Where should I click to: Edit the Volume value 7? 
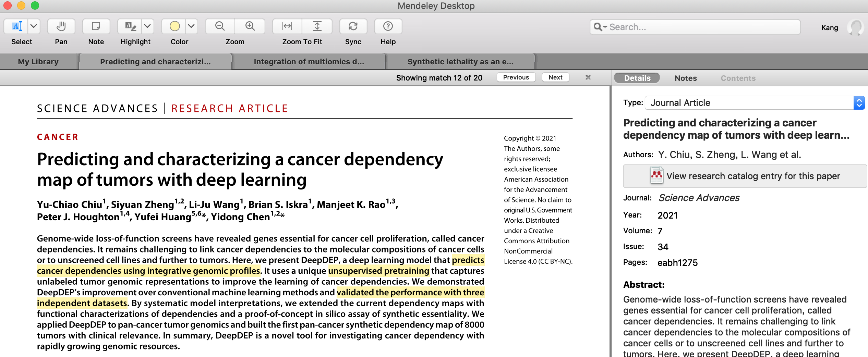coord(660,231)
